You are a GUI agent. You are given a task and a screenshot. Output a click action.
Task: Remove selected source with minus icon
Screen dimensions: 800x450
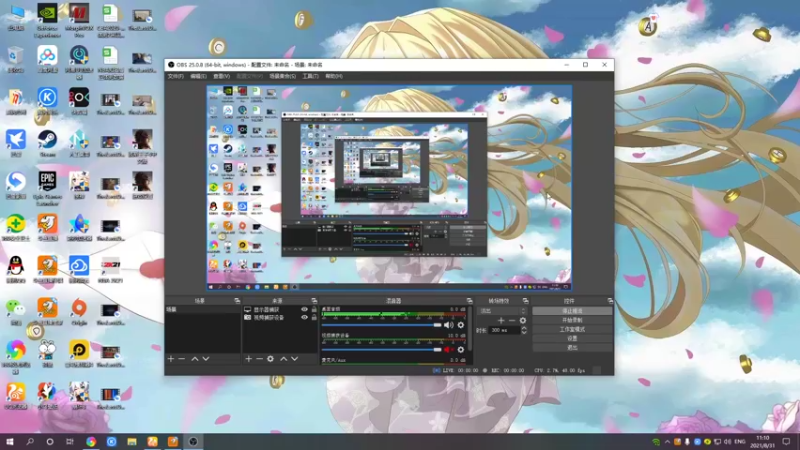(259, 359)
